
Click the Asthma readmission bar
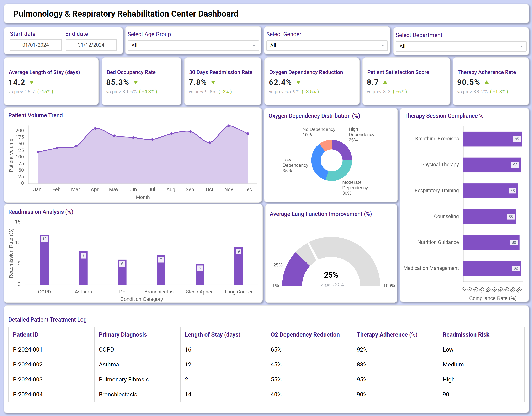[83, 268]
